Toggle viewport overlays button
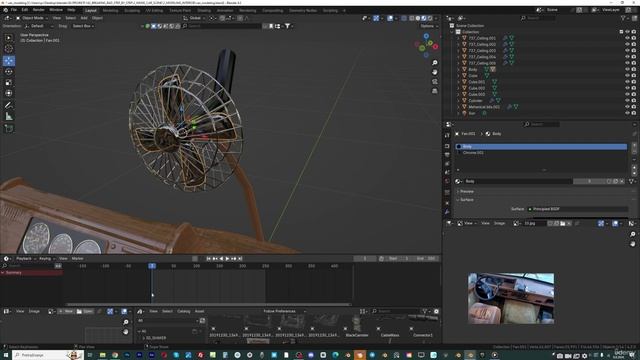 (x=391, y=18)
